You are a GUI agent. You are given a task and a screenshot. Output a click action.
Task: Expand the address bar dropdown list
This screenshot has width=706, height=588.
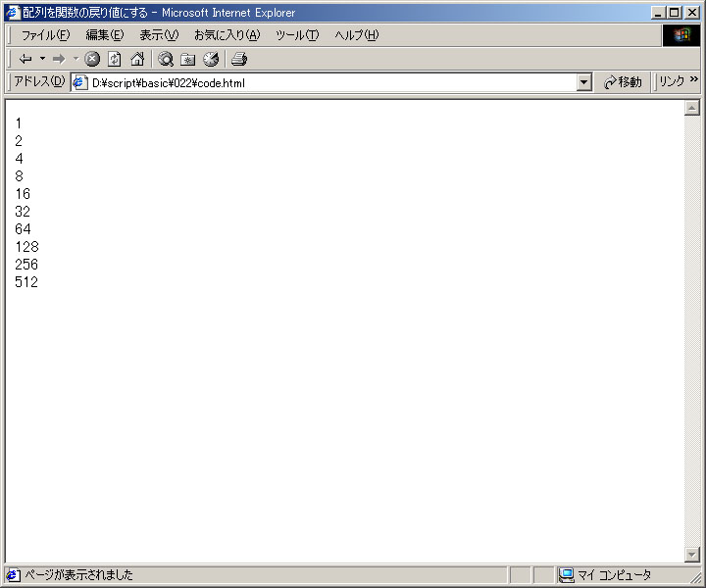(584, 82)
